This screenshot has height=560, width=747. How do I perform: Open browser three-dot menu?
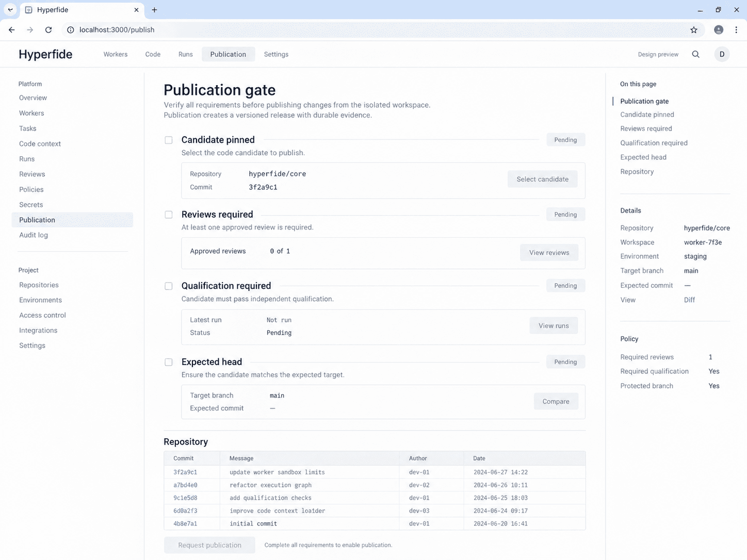[x=736, y=30]
